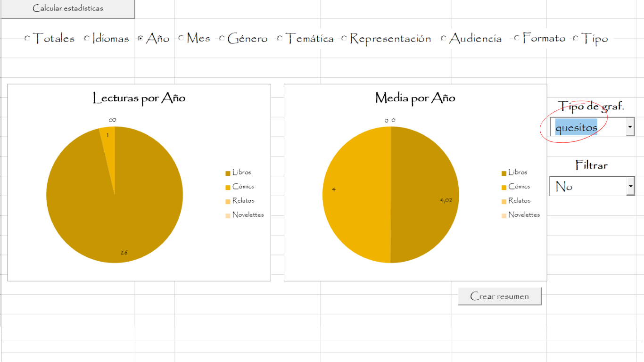Click the 26 data label in Lecturas pie
644x362 pixels.
point(124,253)
